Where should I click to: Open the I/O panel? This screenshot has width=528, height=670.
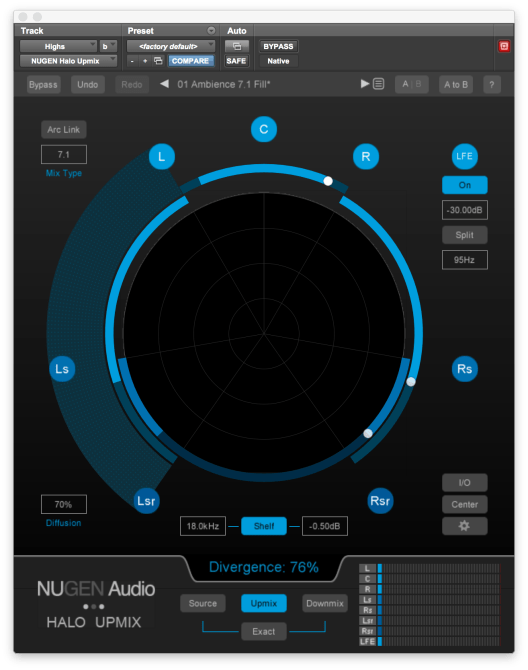tap(464, 483)
